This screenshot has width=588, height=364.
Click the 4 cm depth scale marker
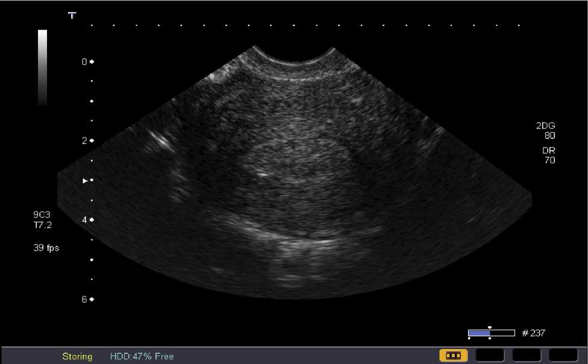click(88, 220)
